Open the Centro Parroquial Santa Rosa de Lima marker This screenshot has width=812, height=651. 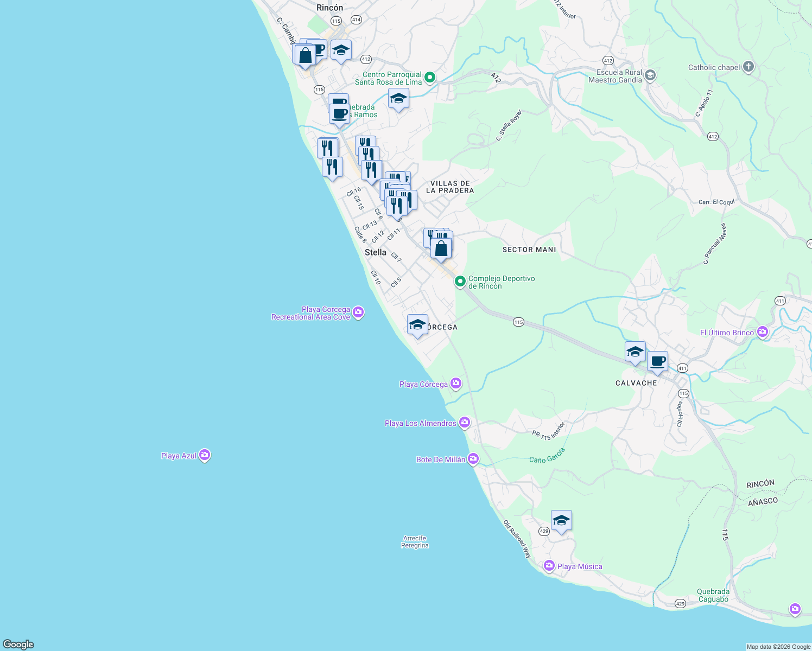pos(429,78)
